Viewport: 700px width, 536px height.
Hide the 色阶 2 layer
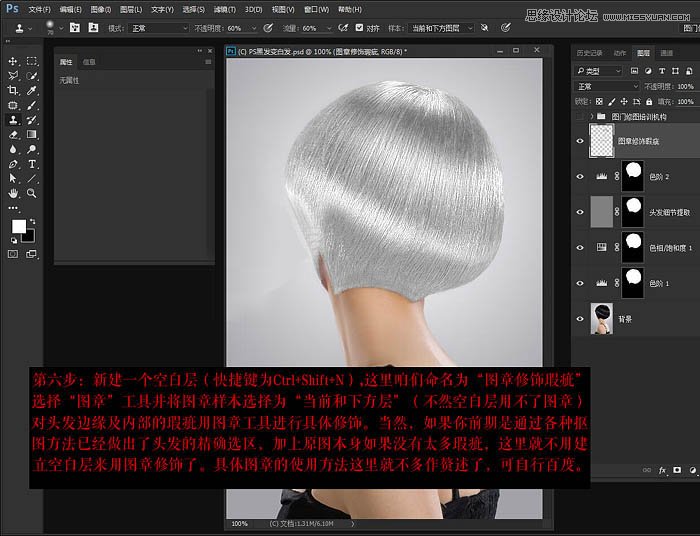579,176
